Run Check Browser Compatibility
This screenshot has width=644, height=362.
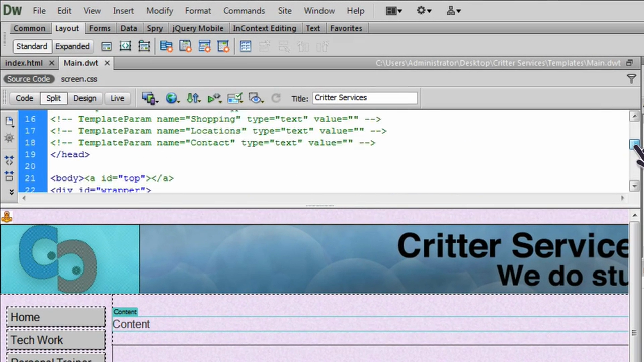point(235,98)
